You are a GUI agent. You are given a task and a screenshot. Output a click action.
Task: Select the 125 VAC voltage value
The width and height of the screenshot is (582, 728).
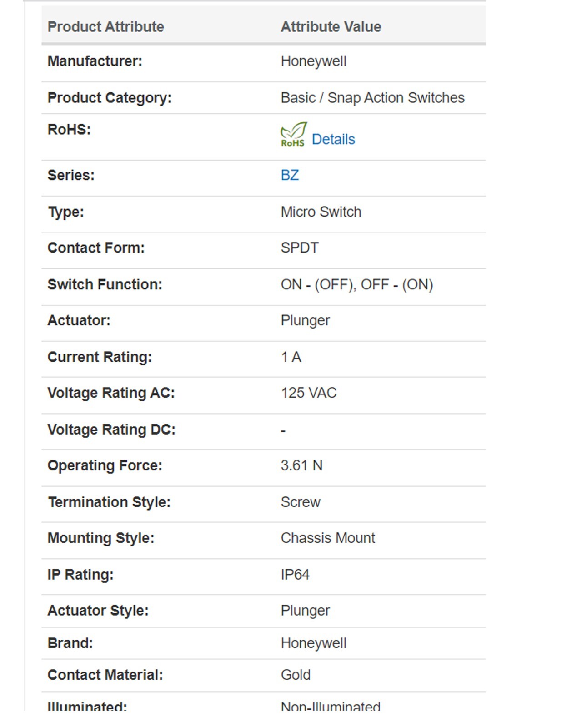(x=309, y=393)
